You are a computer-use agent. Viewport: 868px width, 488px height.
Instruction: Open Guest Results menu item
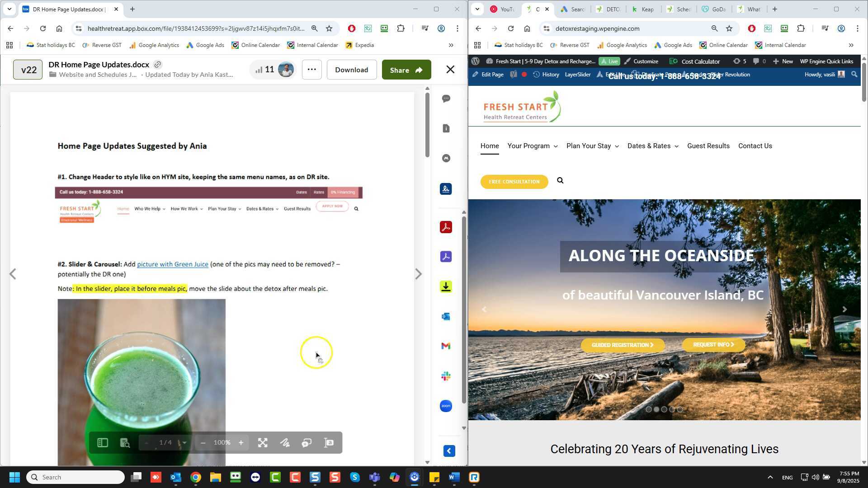click(708, 146)
